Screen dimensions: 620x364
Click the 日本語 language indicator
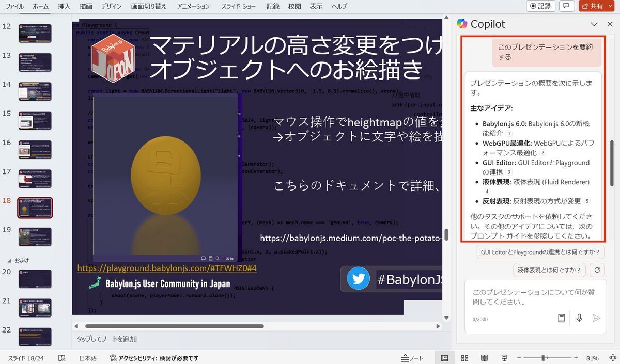point(88,358)
